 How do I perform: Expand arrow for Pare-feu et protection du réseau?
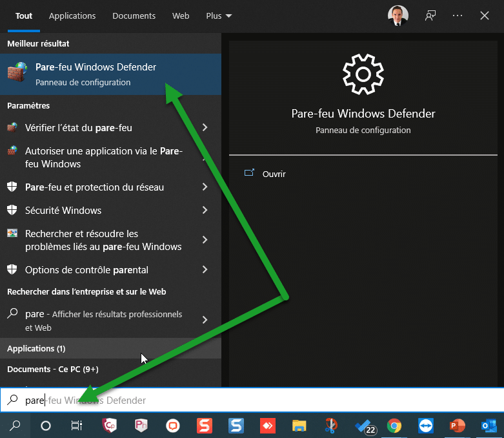click(x=205, y=187)
